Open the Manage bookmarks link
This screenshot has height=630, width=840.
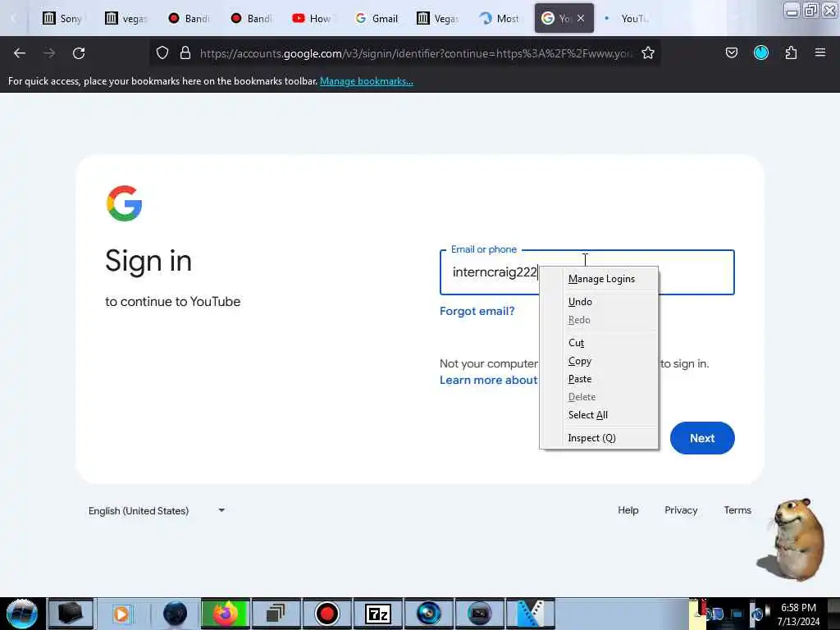point(367,81)
